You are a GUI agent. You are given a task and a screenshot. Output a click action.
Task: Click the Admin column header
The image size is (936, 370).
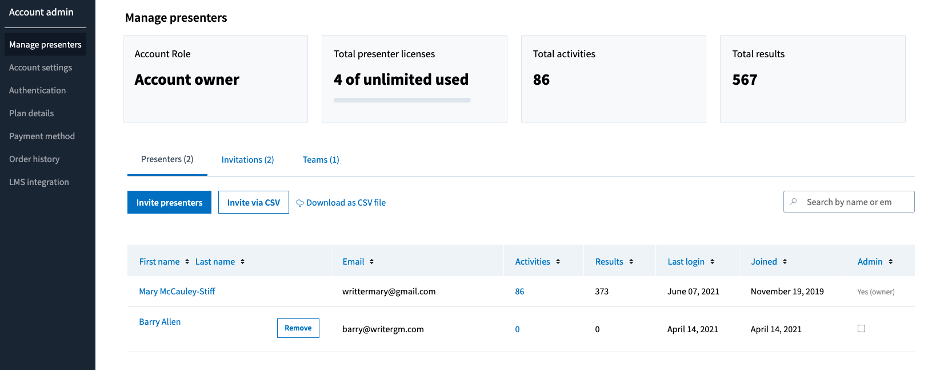tap(870, 261)
